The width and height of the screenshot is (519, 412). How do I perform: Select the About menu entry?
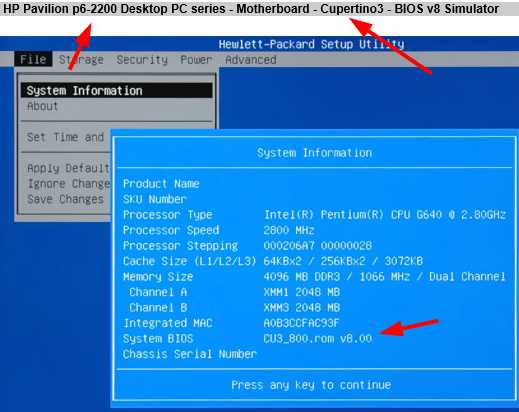[43, 106]
